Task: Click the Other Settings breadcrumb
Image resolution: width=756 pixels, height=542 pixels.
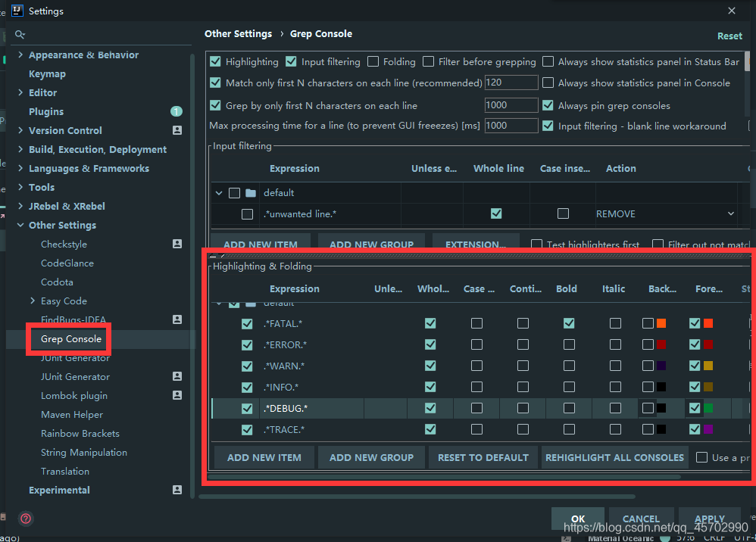Action: pyautogui.click(x=238, y=34)
